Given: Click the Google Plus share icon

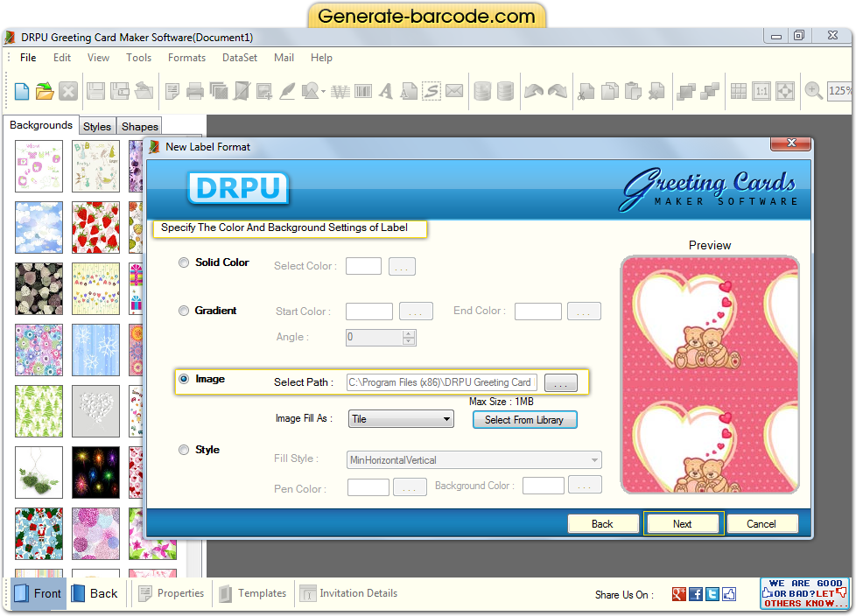Looking at the screenshot, I should [x=678, y=594].
